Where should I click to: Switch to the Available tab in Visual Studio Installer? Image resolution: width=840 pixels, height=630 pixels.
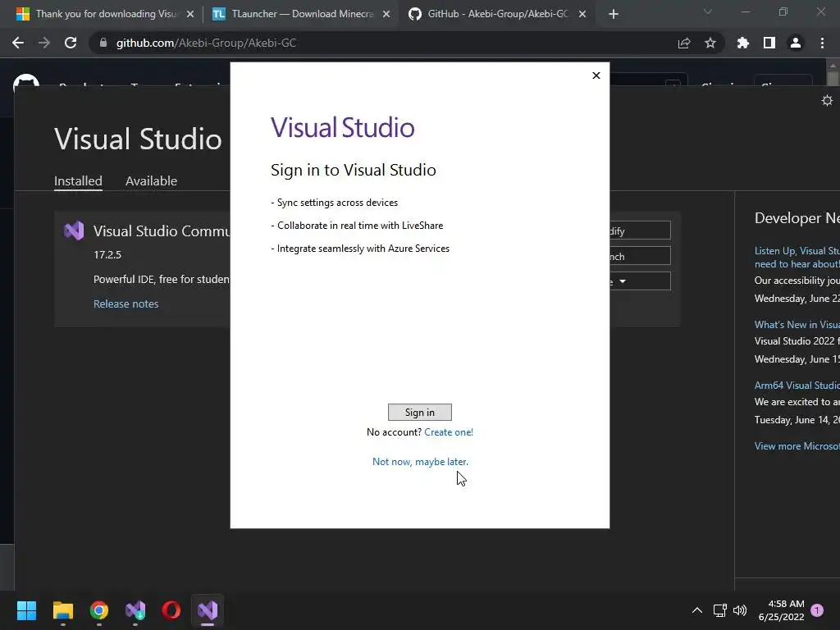click(x=151, y=181)
